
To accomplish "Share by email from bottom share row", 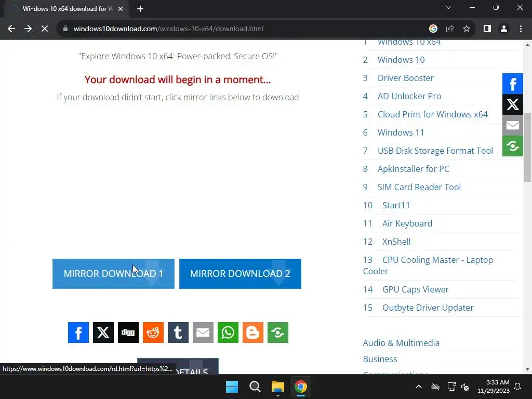I will point(203,332).
